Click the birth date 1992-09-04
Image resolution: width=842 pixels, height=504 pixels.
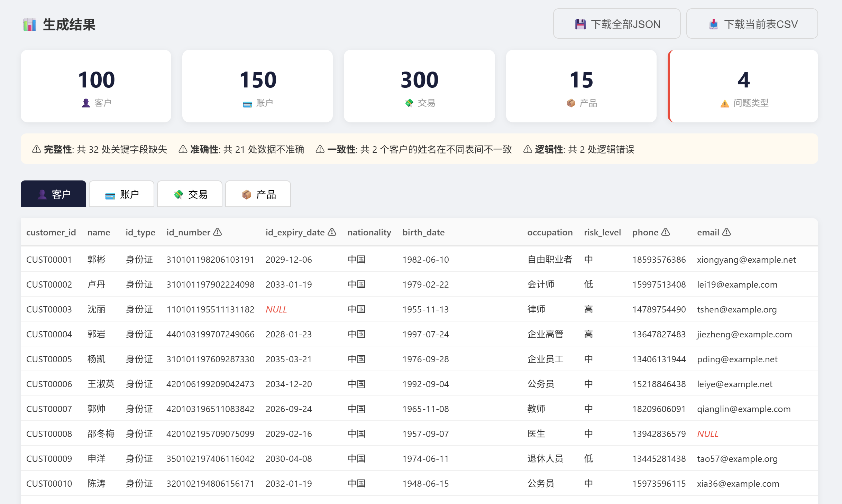(x=425, y=384)
